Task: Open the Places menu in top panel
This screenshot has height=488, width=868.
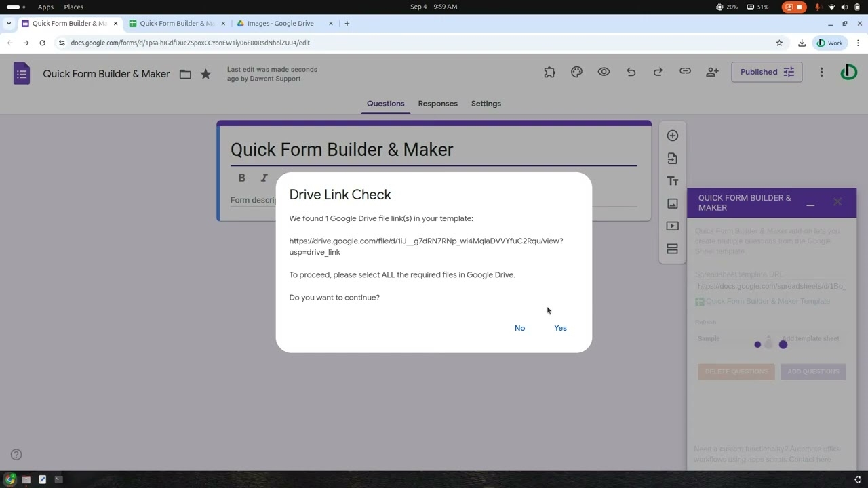Action: pyautogui.click(x=73, y=7)
